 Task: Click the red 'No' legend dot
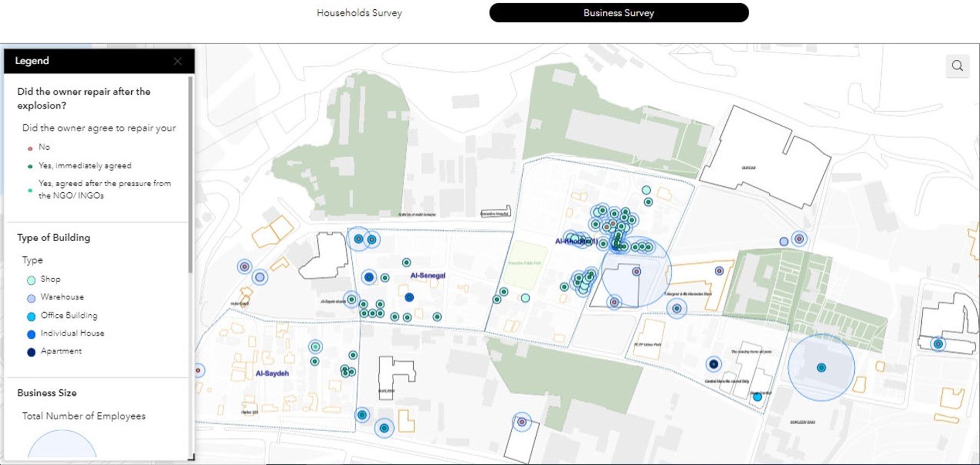tap(30, 148)
